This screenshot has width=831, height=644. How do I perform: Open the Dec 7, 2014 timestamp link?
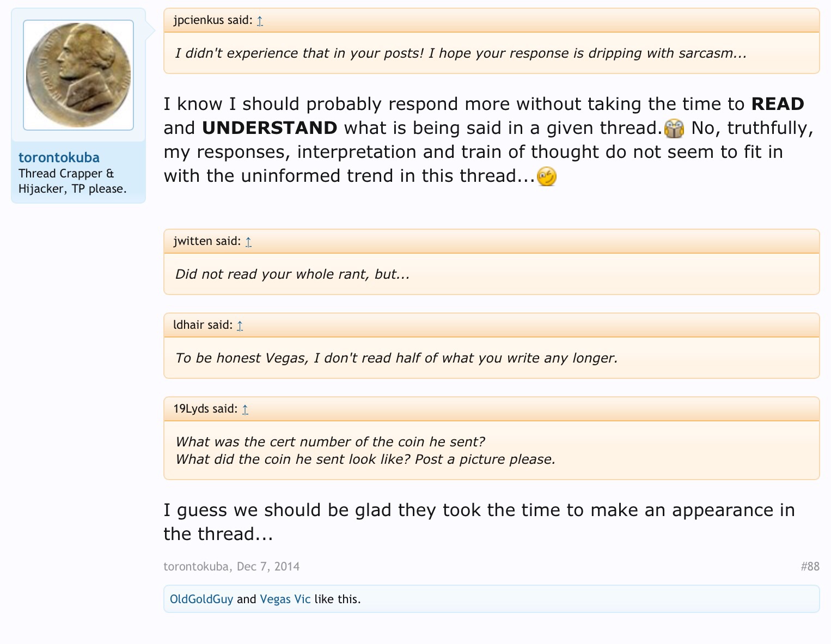[x=268, y=567]
